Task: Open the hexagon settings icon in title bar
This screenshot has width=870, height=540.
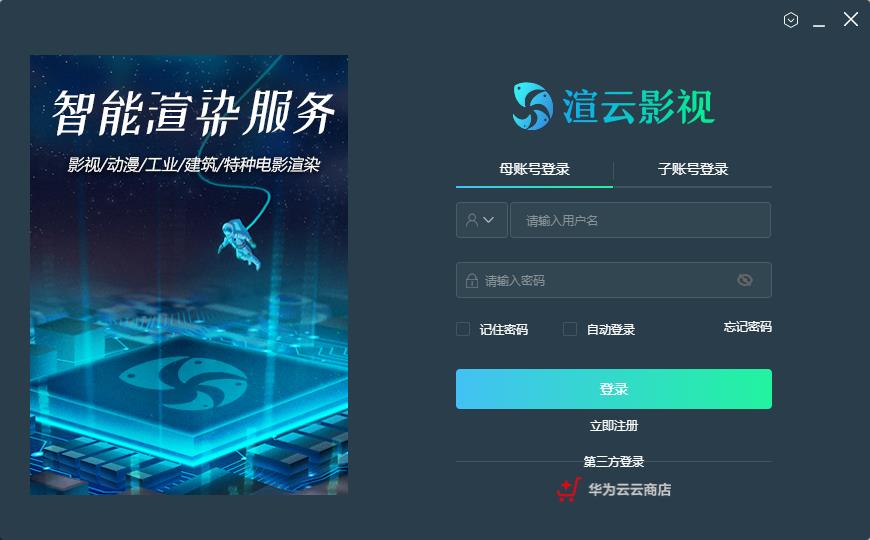Action: click(791, 21)
